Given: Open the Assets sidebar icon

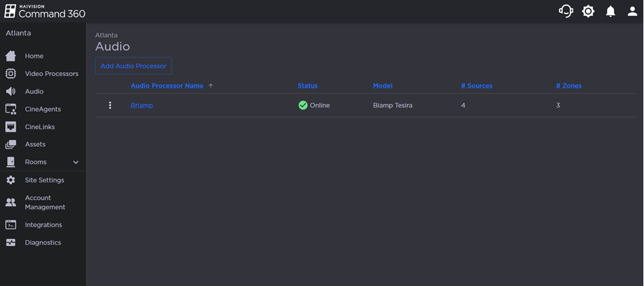Looking at the screenshot, I should pyautogui.click(x=11, y=144).
